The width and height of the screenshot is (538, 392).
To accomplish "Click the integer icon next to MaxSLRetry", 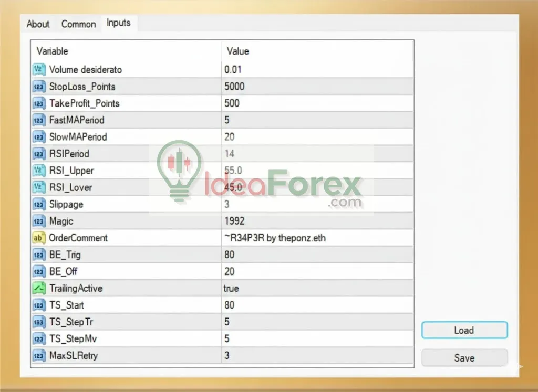I will 39,355.
